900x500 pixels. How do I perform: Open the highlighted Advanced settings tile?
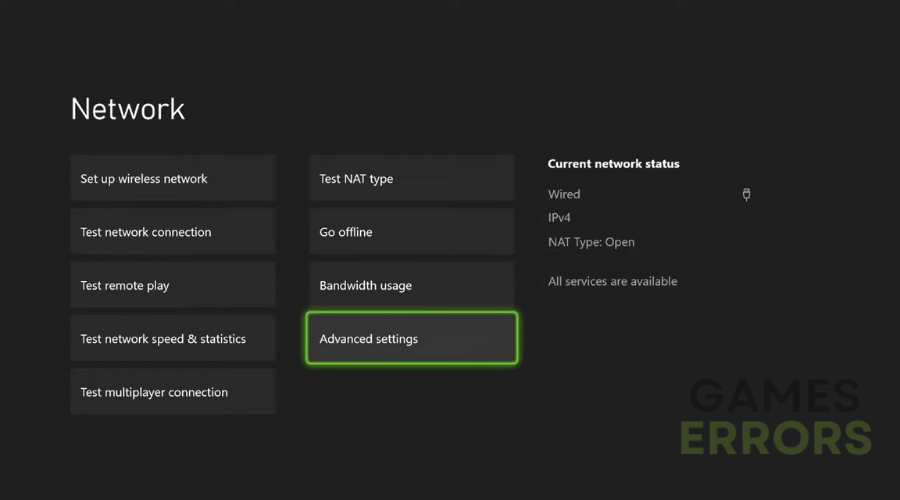(410, 339)
